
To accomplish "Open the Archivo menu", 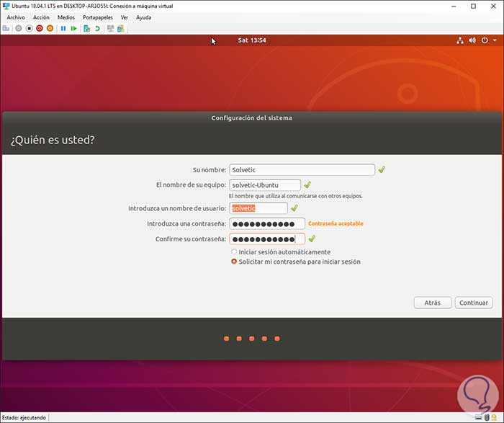I will tap(16, 17).
